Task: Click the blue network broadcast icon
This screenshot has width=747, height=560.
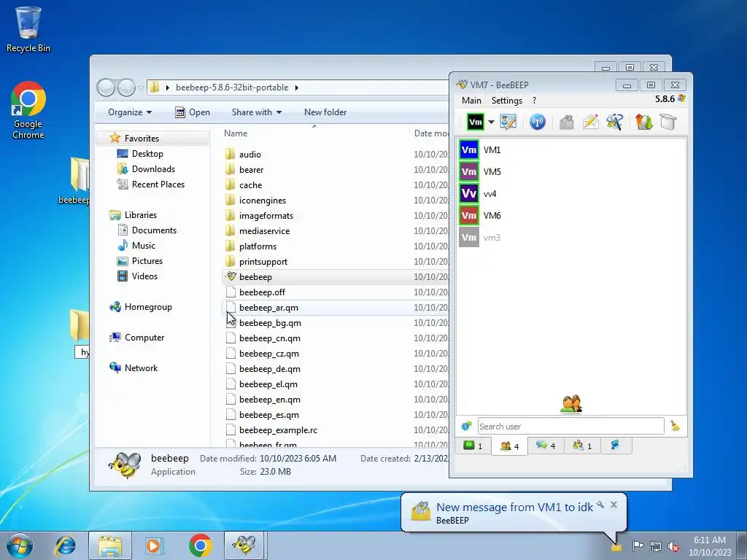Action: pyautogui.click(x=538, y=122)
